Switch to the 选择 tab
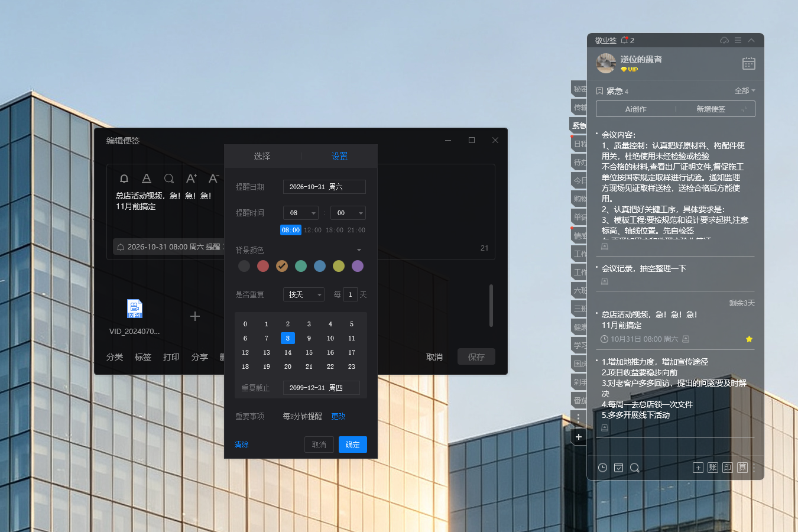Screen dimensions: 798x532 pyautogui.click(x=262, y=156)
